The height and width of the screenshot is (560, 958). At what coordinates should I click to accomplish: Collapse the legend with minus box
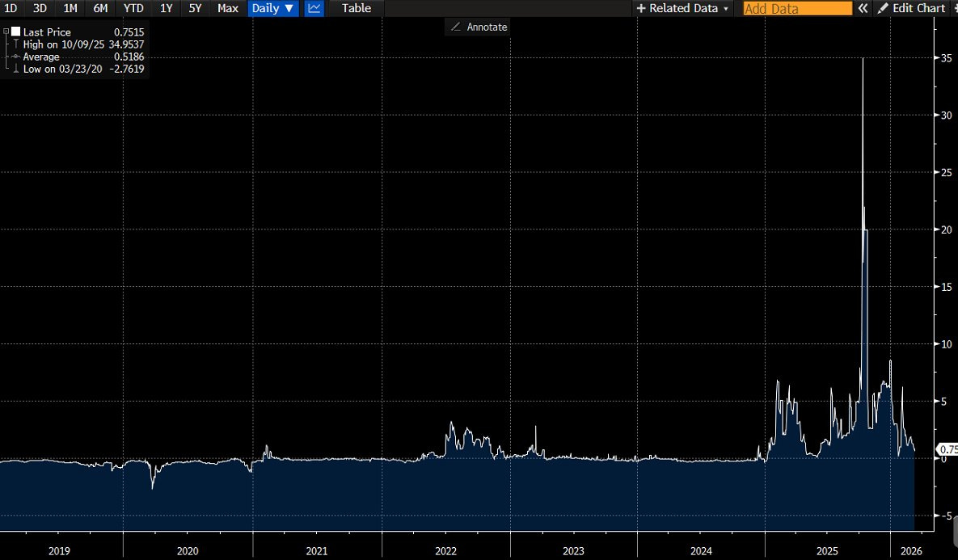click(6, 32)
